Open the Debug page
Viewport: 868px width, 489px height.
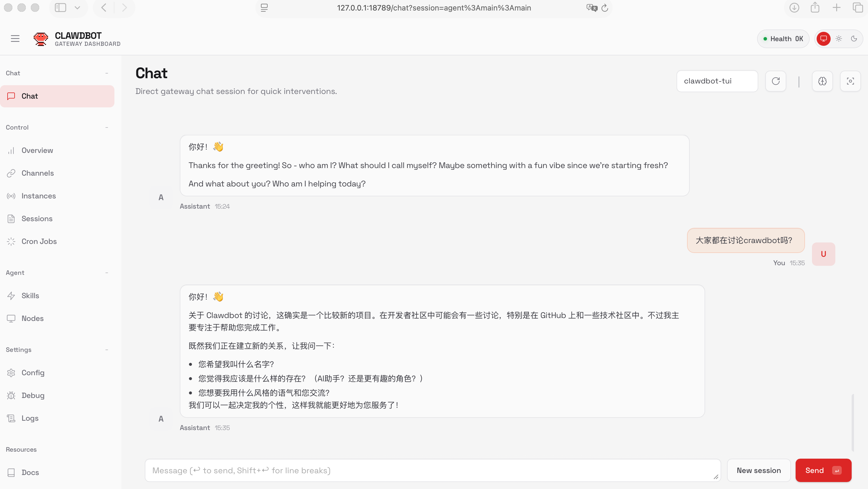coord(33,395)
